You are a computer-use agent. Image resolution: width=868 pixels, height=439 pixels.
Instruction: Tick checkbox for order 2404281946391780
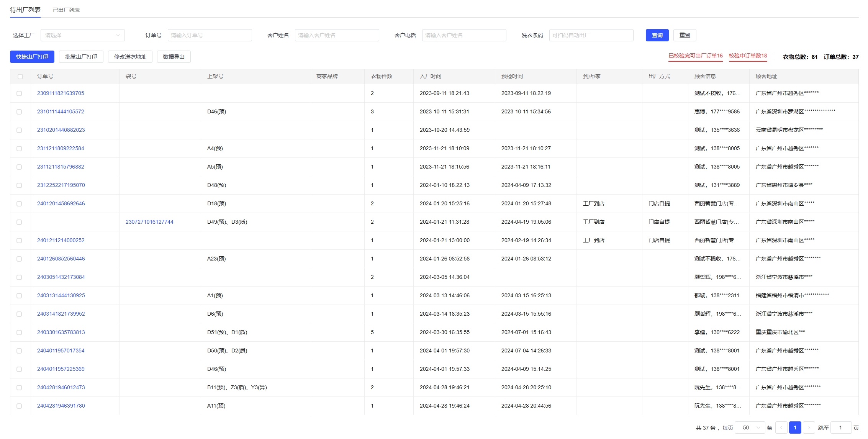[19, 406]
